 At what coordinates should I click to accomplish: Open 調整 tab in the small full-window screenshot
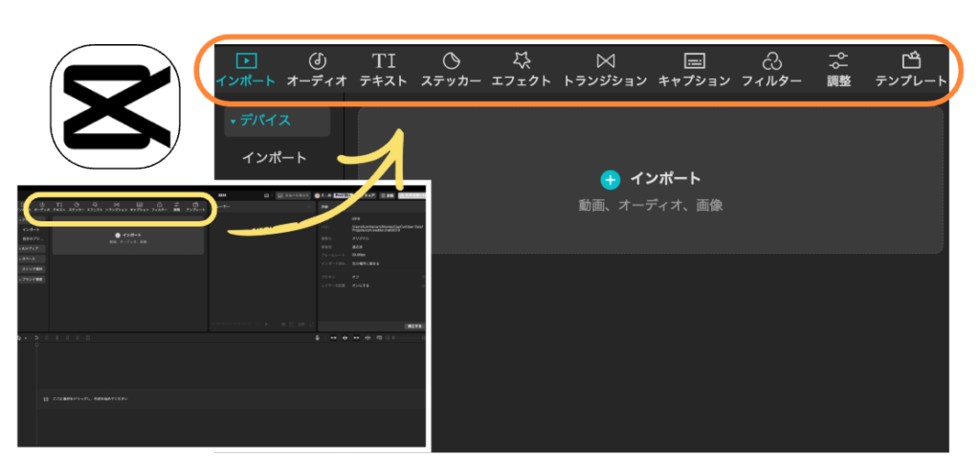click(x=177, y=207)
